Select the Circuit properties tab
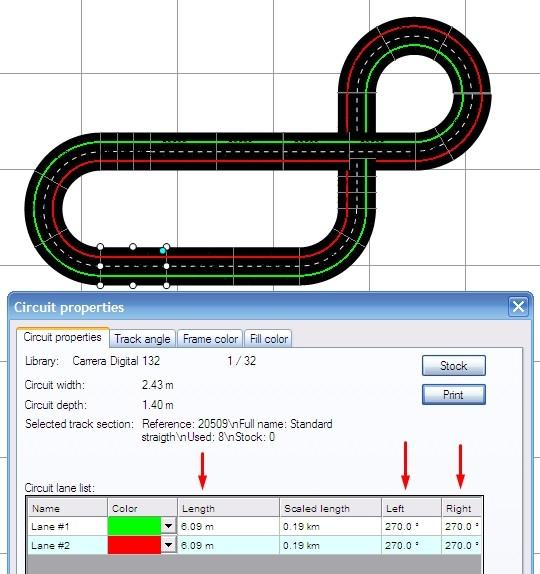The width and height of the screenshot is (540, 574). (63, 337)
